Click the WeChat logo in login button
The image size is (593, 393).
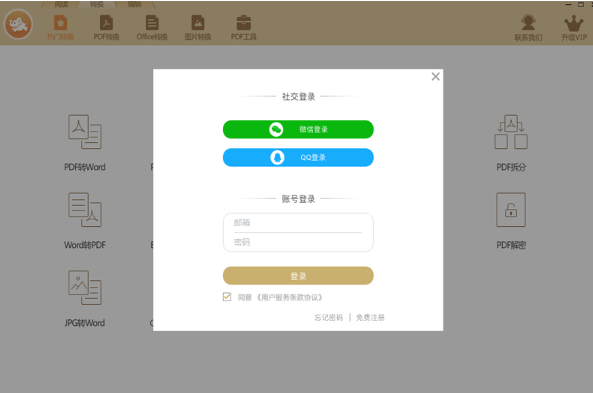[276, 129]
